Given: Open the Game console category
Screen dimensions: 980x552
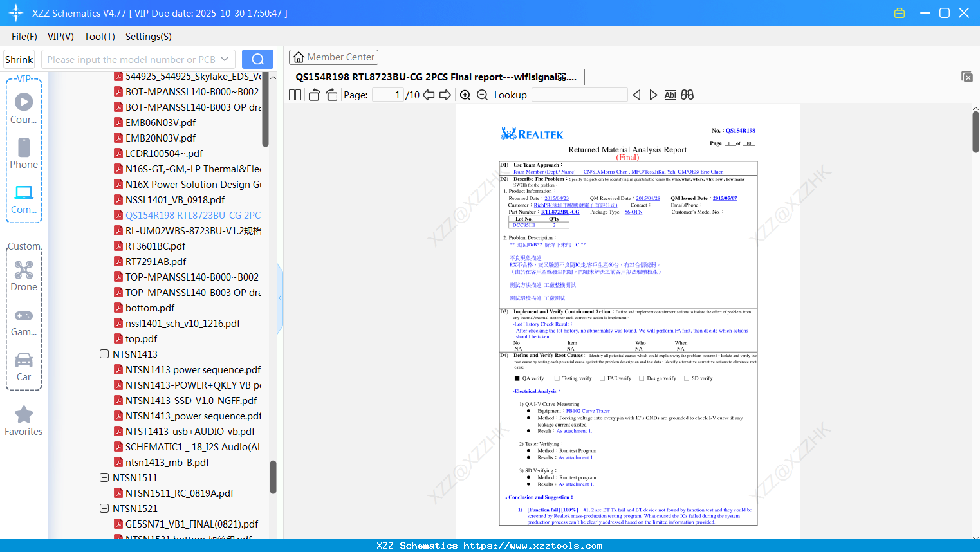Looking at the screenshot, I should [x=24, y=322].
